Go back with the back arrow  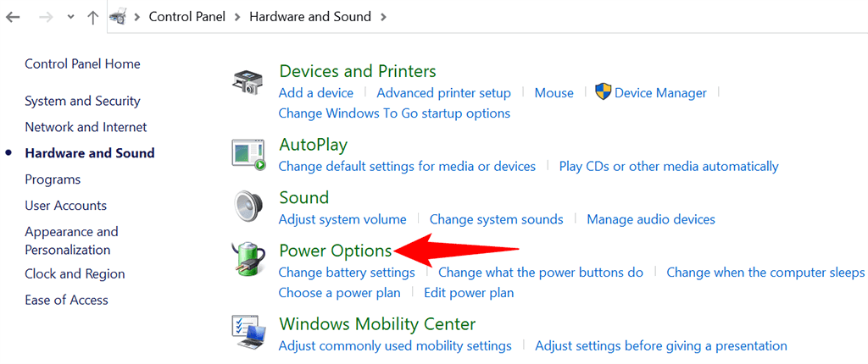(x=13, y=17)
